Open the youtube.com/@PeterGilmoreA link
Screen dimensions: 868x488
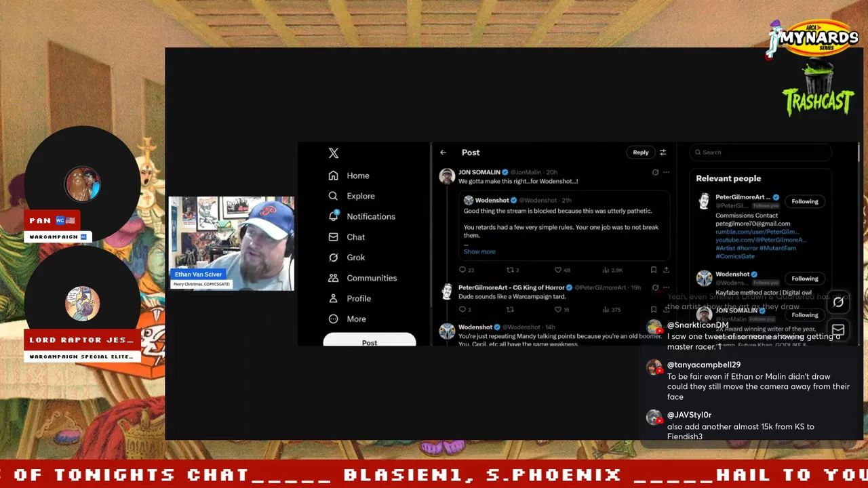coord(761,240)
